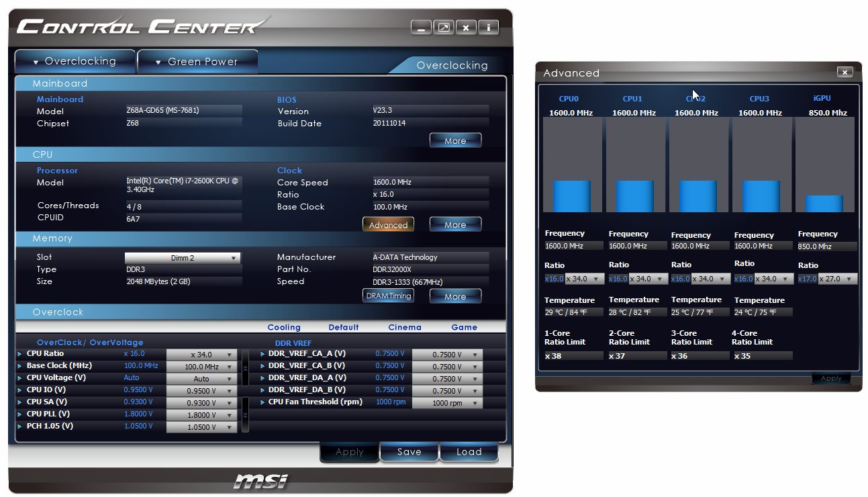The width and height of the screenshot is (868, 497).
Task: Click the Save button
Action: tap(409, 452)
